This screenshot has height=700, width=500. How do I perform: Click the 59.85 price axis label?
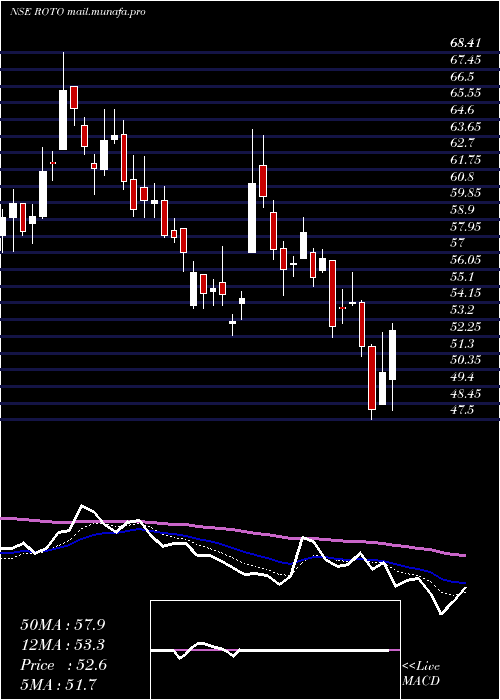[466, 193]
